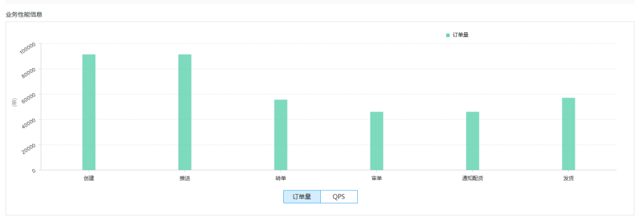The image size is (644, 222).
Task: Click the 通知配货 x-axis label
Action: [x=473, y=179]
